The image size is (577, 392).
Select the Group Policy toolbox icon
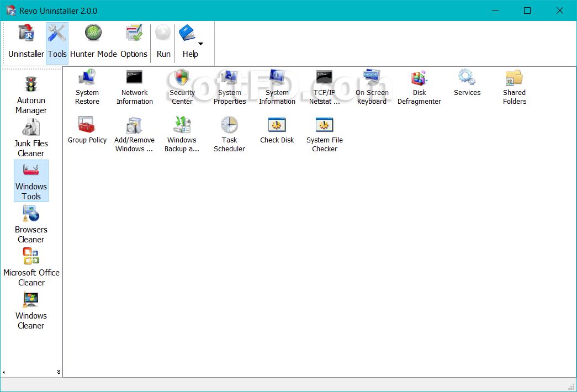(87, 125)
